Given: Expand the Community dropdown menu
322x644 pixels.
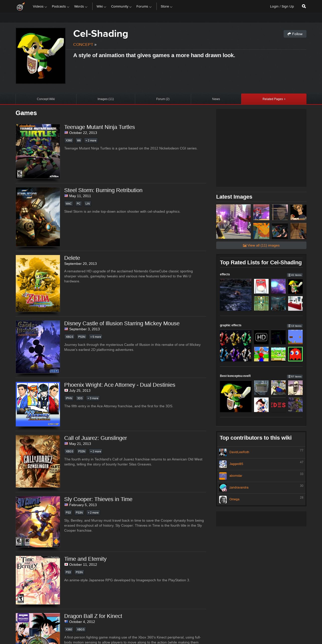Looking at the screenshot, I should point(121,7).
